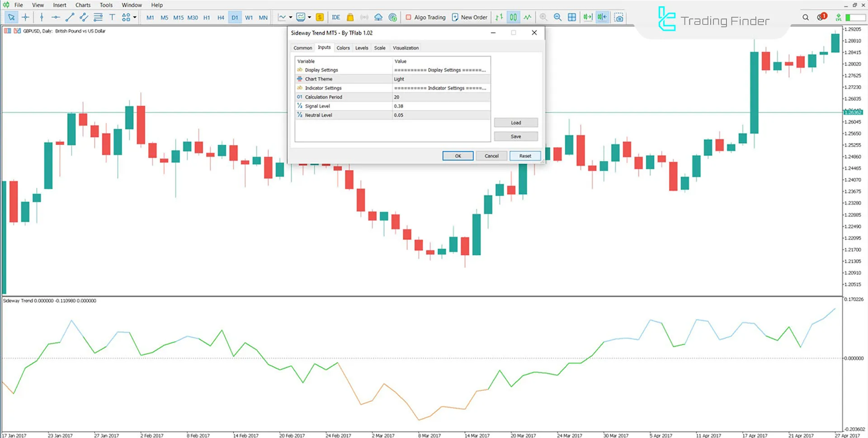Screen dimensions: 868x438
Task: Select the Text annotation tool
Action: coord(112,17)
